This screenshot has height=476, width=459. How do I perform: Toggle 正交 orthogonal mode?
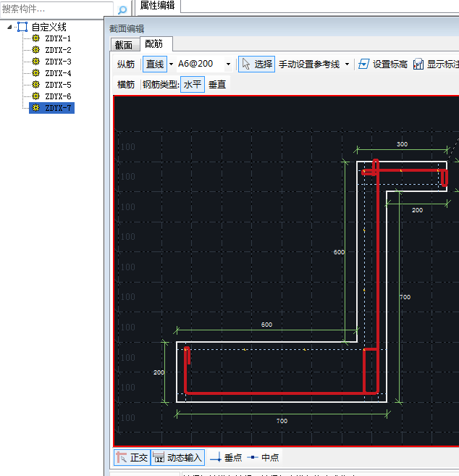tap(132, 457)
